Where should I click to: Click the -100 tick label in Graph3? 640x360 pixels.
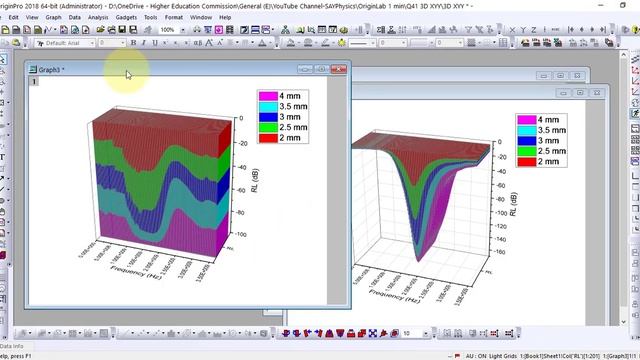click(240, 235)
